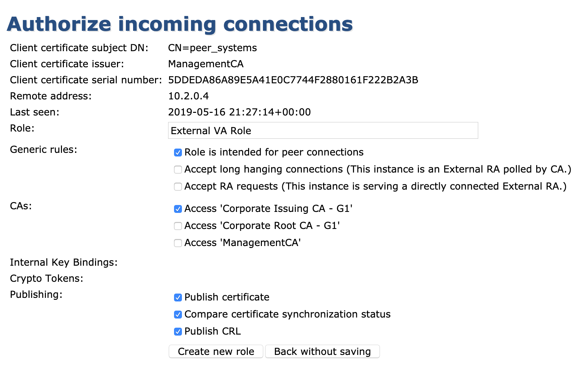Click the 'CN=peer_systems' subject DN value
Screen dimensions: 588x370
pyautogui.click(x=212, y=48)
